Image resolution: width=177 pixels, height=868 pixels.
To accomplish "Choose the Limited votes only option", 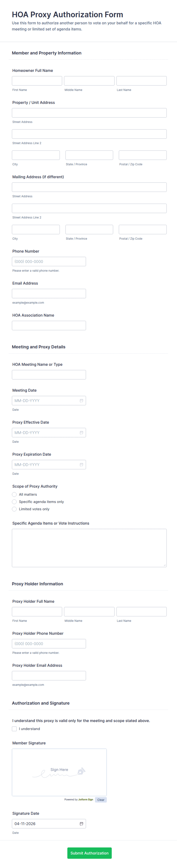I will click(14, 509).
